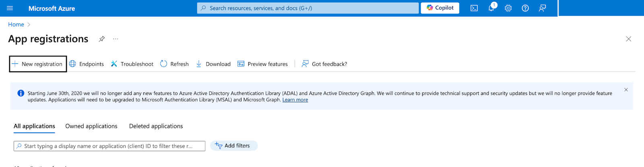The width and height of the screenshot is (644, 167).
Task: Switch to the Deleted applications tab
Action: click(x=156, y=126)
